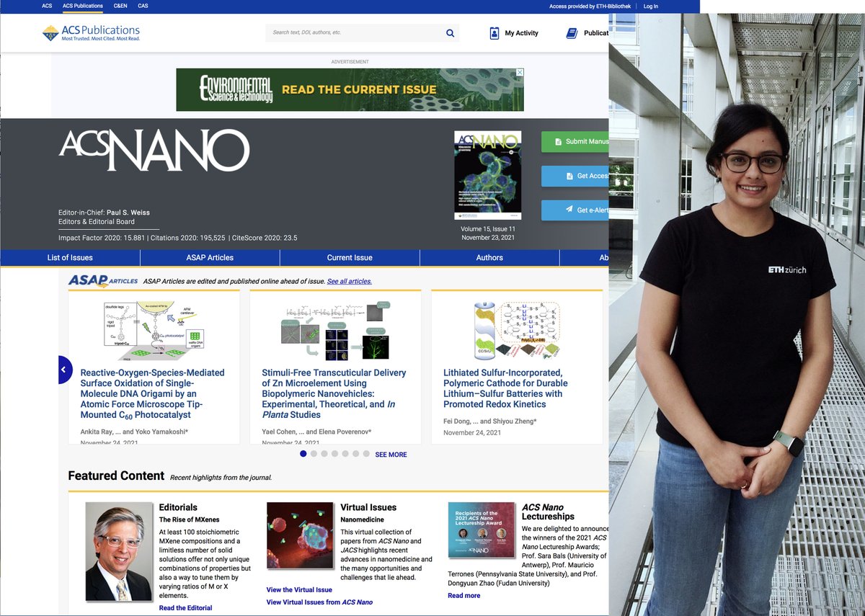Screen dimensions: 865x616
Task: Select the third carousel dot
Action: [x=324, y=454]
